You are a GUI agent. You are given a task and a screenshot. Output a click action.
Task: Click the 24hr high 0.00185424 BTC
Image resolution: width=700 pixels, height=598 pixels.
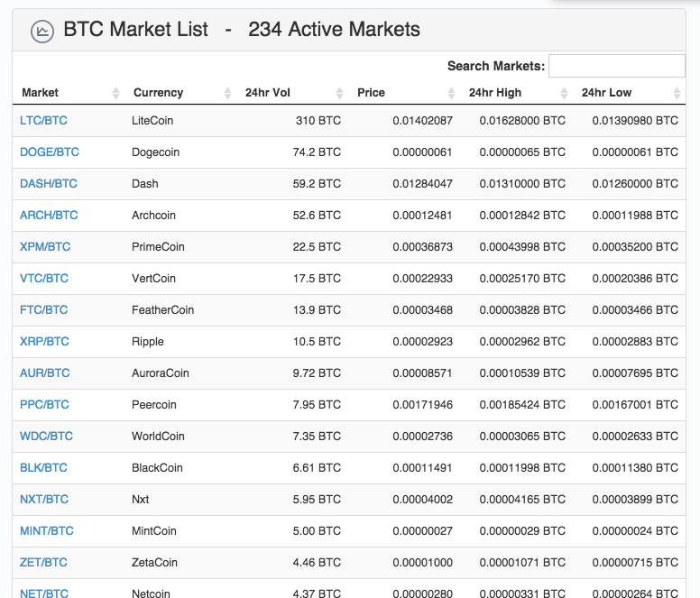(522, 405)
